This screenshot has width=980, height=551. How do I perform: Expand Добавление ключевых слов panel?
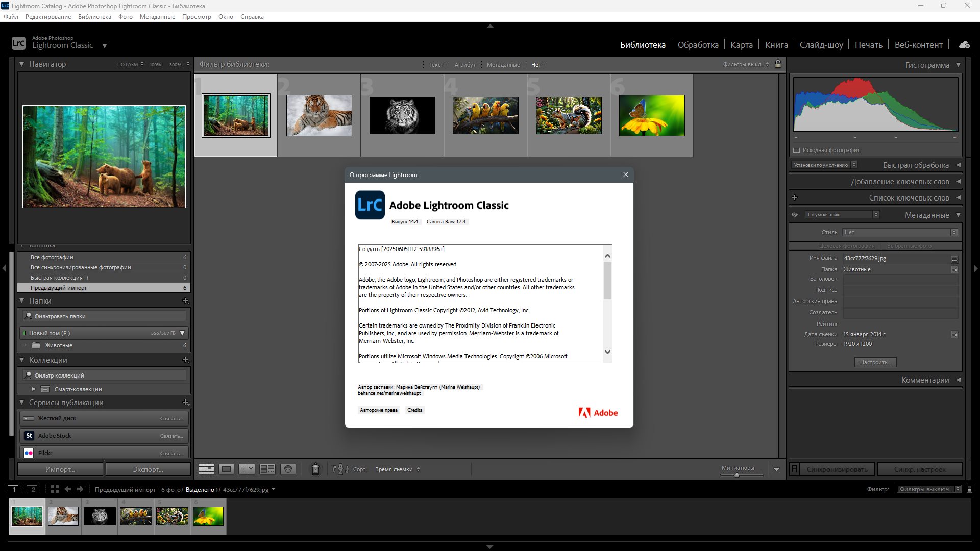tap(958, 182)
